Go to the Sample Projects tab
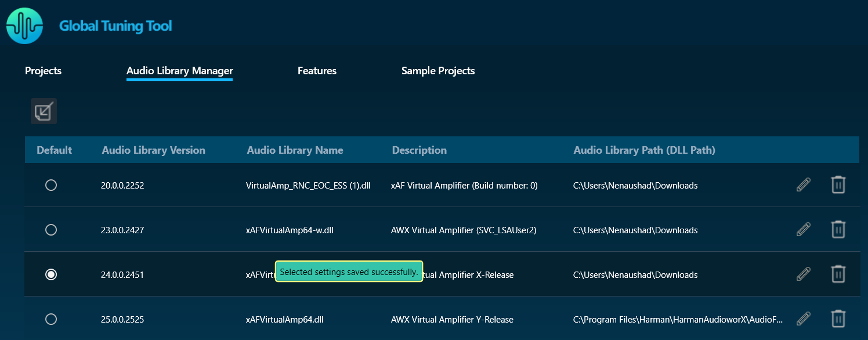Screen dimensions: 868x340 438,71
